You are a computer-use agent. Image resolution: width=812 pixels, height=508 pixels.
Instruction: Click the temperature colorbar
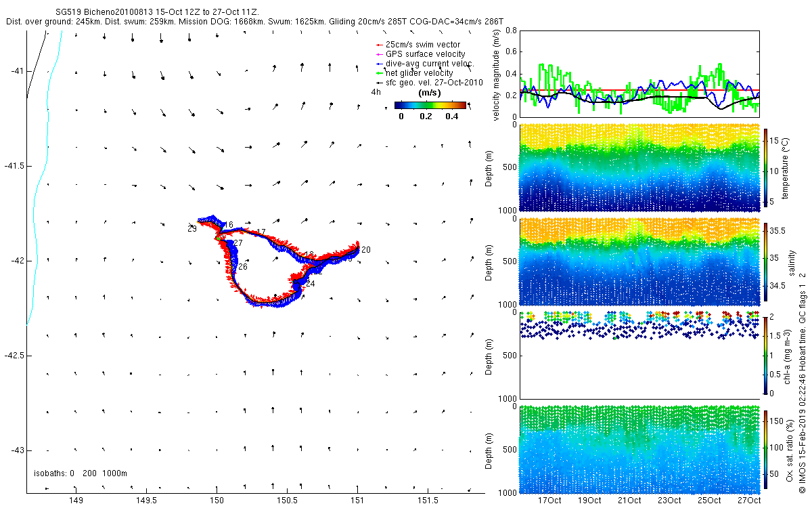(766, 167)
